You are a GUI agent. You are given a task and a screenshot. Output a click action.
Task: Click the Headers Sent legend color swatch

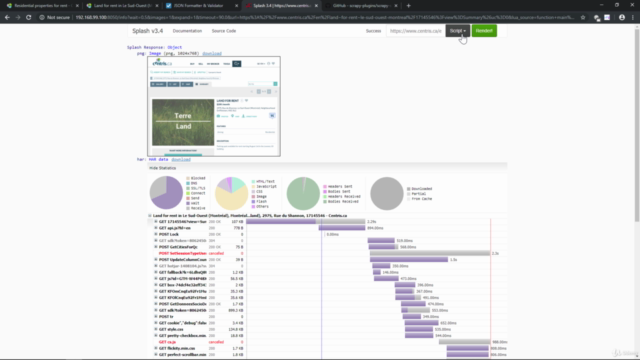325,187
